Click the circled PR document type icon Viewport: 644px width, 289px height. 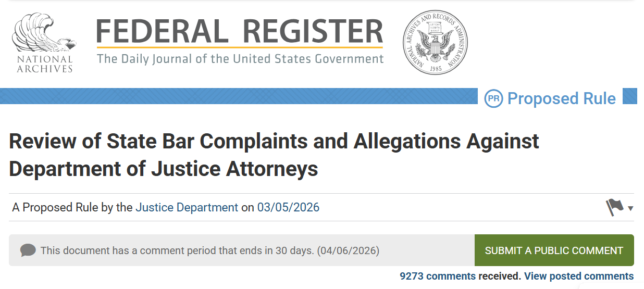493,98
